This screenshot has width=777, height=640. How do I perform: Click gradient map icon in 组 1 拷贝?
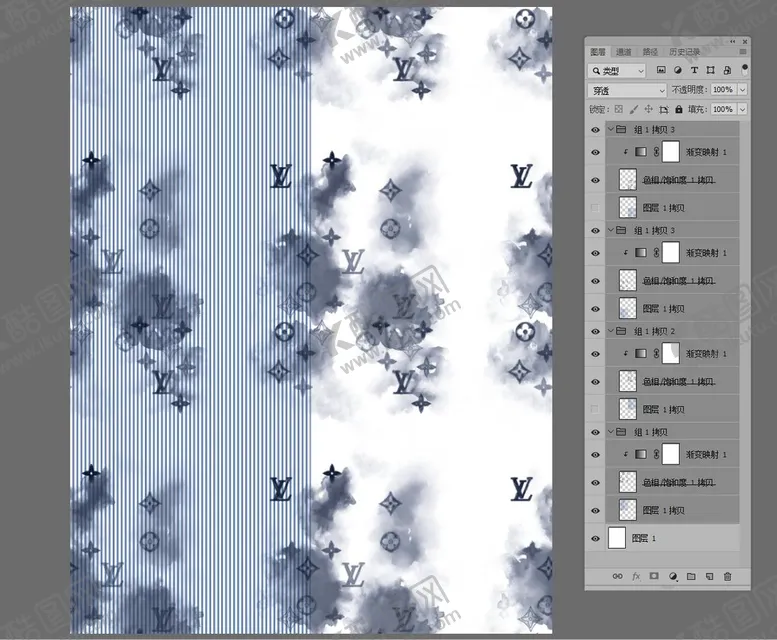coord(641,454)
